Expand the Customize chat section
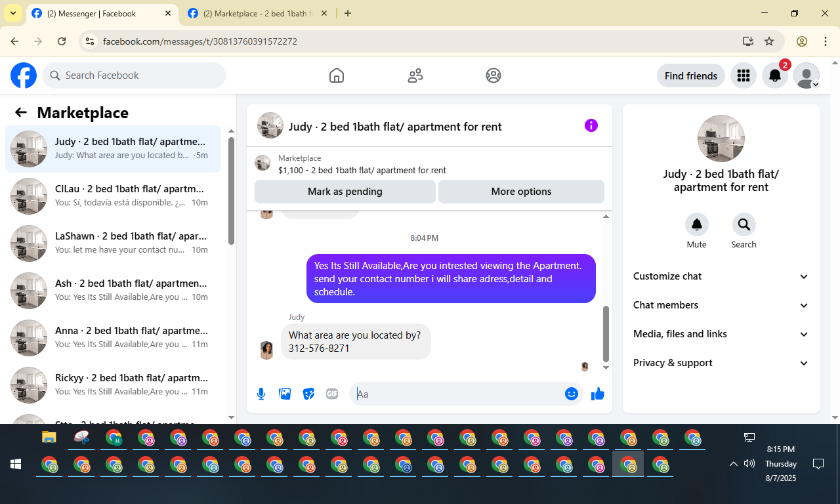 point(721,276)
